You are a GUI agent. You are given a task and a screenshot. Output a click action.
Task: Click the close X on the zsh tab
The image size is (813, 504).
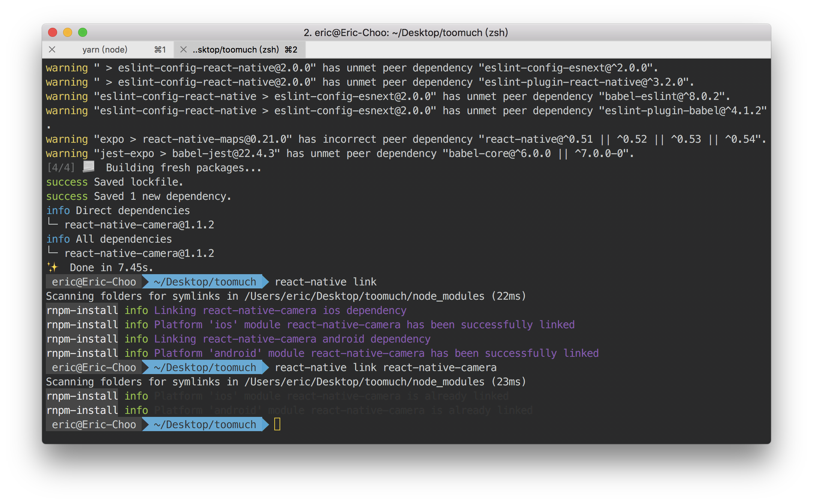183,49
